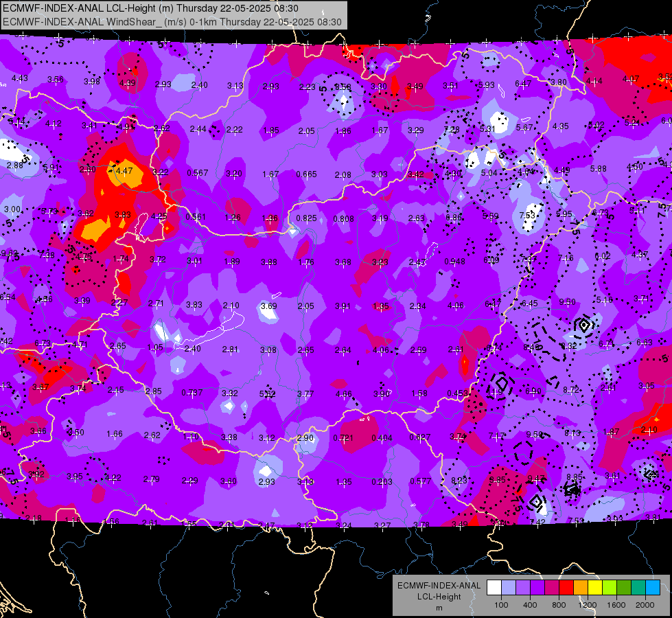Click the 100 tick label in legend

click(501, 605)
